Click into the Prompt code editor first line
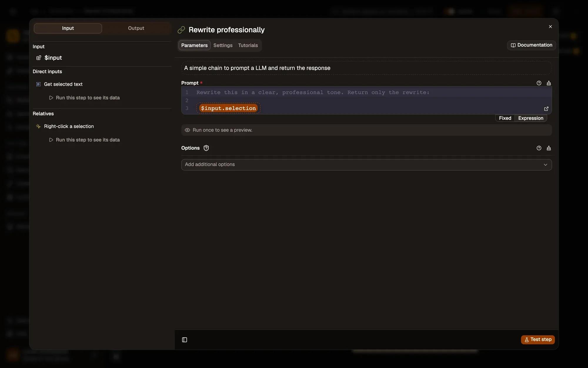 pyautogui.click(x=313, y=92)
